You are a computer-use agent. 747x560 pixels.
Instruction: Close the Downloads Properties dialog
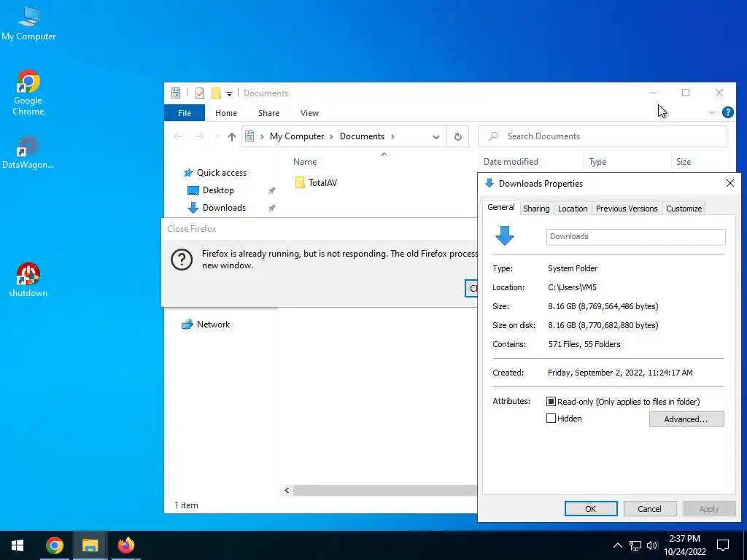coord(729,183)
